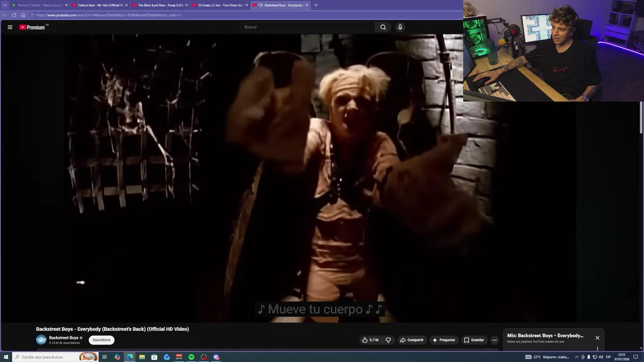Open the Backstreet Boys channel avatar
Image resolution: width=644 pixels, height=362 pixels.
[x=41, y=340]
